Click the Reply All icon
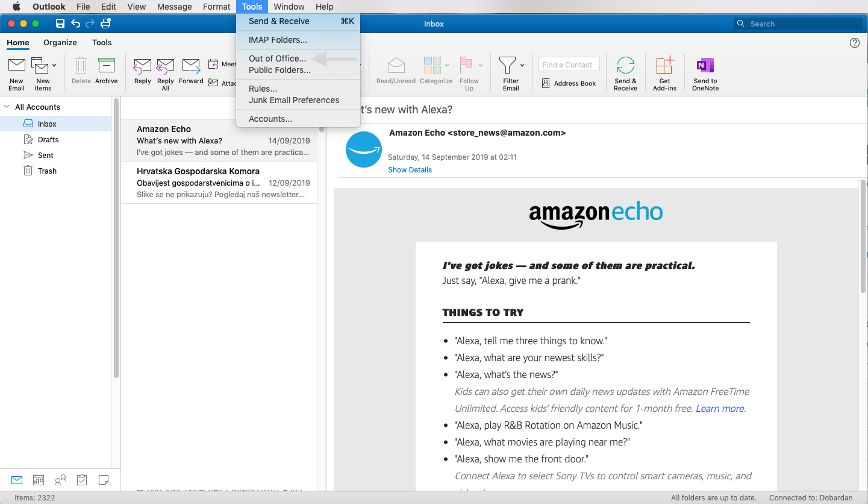 (x=165, y=65)
